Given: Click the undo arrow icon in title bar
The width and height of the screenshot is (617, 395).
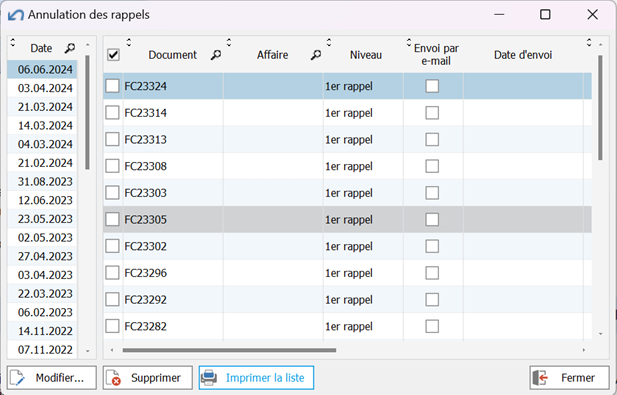Looking at the screenshot, I should click(16, 15).
